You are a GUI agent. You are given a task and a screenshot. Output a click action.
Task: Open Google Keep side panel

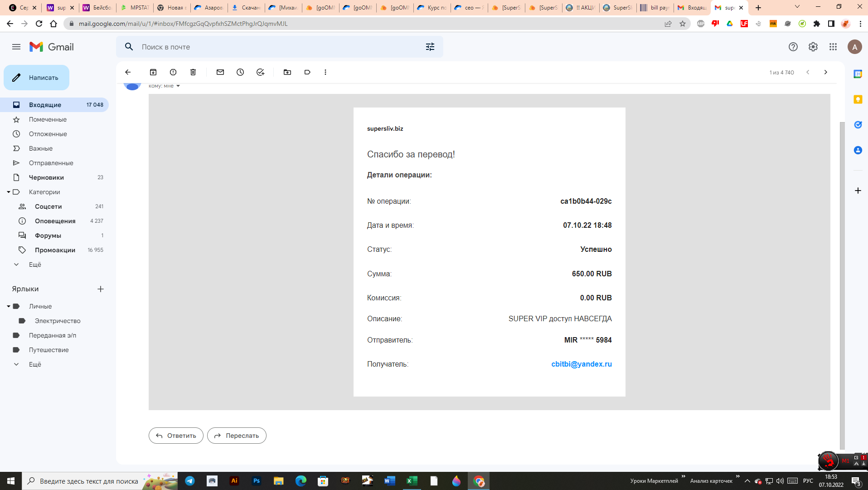(x=858, y=99)
